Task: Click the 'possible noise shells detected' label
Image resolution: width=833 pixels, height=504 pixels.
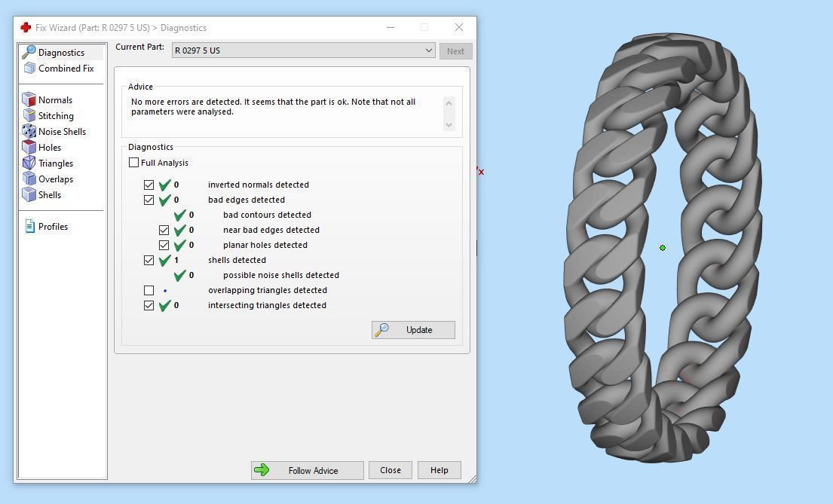Action: click(281, 275)
